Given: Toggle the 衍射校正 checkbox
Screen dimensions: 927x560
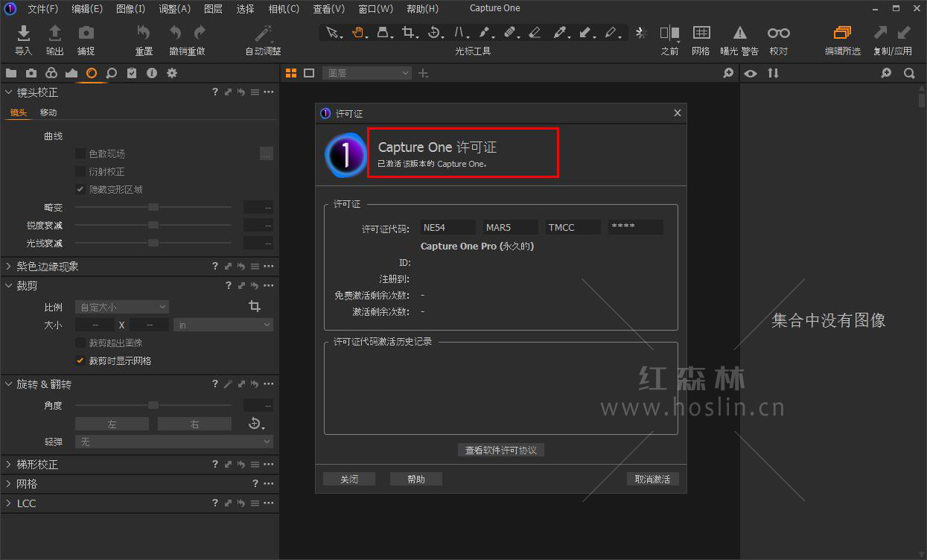Looking at the screenshot, I should click(x=80, y=172).
